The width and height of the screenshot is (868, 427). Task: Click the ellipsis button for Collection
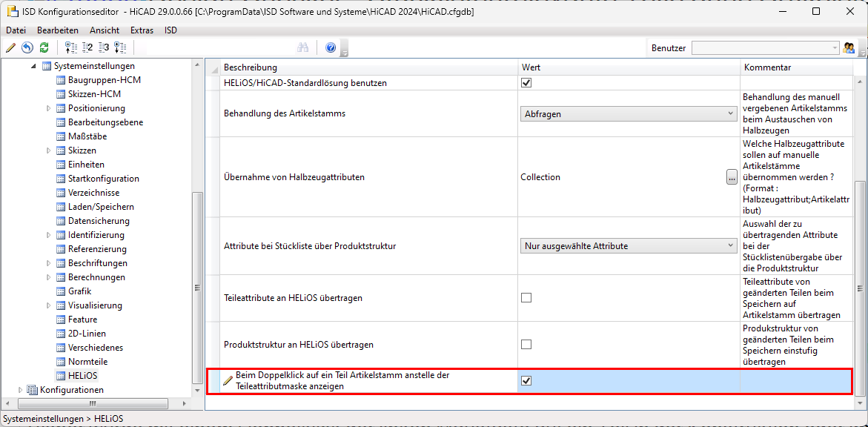tap(732, 177)
